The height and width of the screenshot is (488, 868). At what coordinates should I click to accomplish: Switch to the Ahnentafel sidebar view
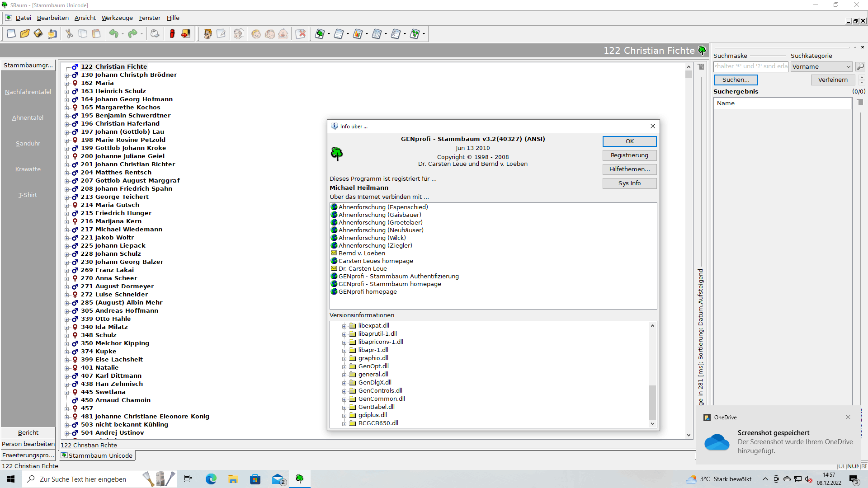pos(28,117)
